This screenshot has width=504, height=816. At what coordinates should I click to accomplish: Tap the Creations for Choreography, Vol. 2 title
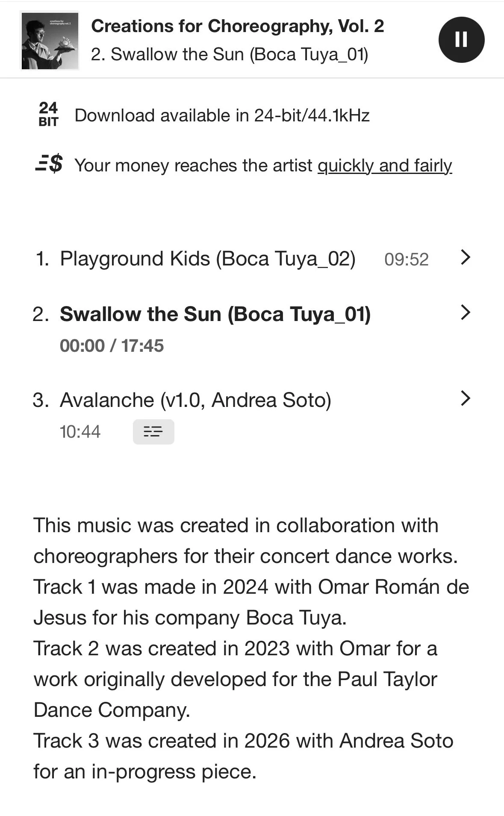[x=238, y=27]
